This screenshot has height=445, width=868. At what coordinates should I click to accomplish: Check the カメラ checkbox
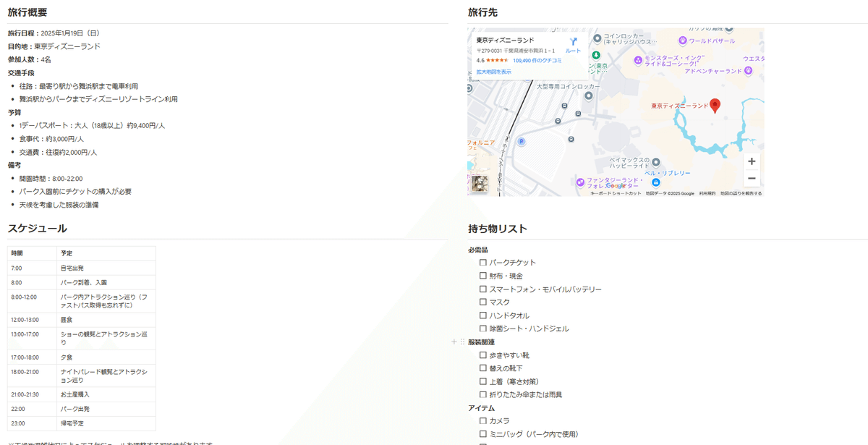(x=483, y=420)
